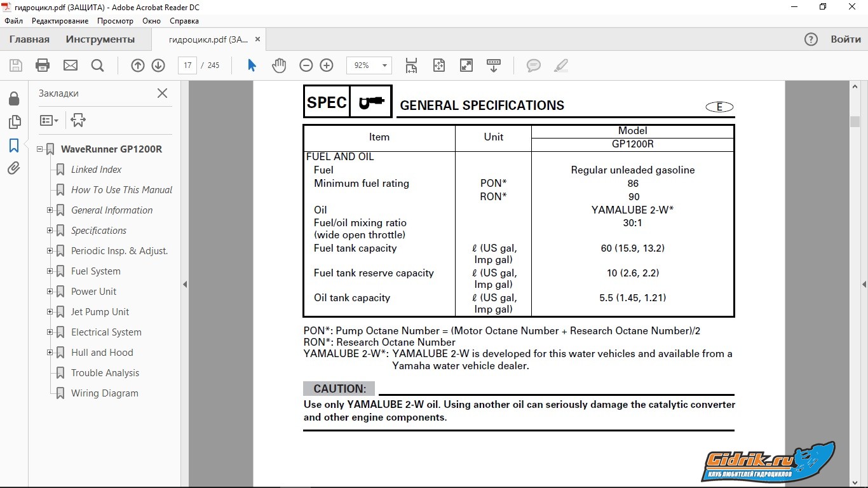Viewport: 868px width, 488px height.
Task: Click the Войти sign-in button
Action: [x=846, y=39]
